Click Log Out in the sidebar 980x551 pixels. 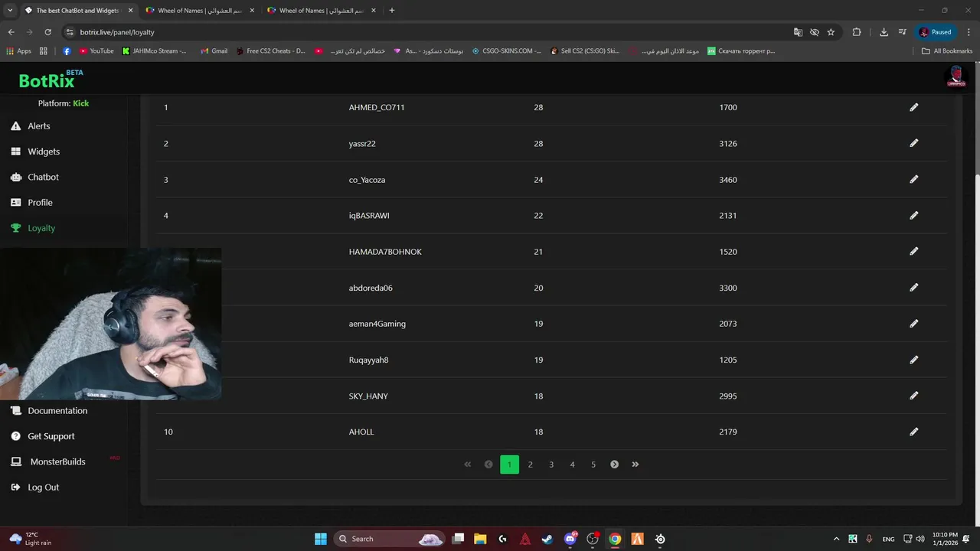coord(34,487)
